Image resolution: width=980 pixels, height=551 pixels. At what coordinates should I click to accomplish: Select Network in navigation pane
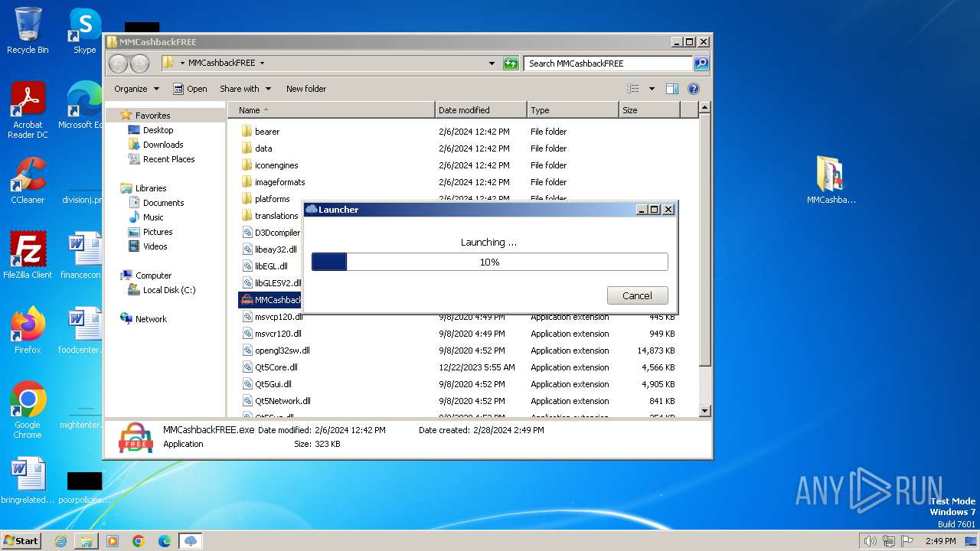(151, 319)
